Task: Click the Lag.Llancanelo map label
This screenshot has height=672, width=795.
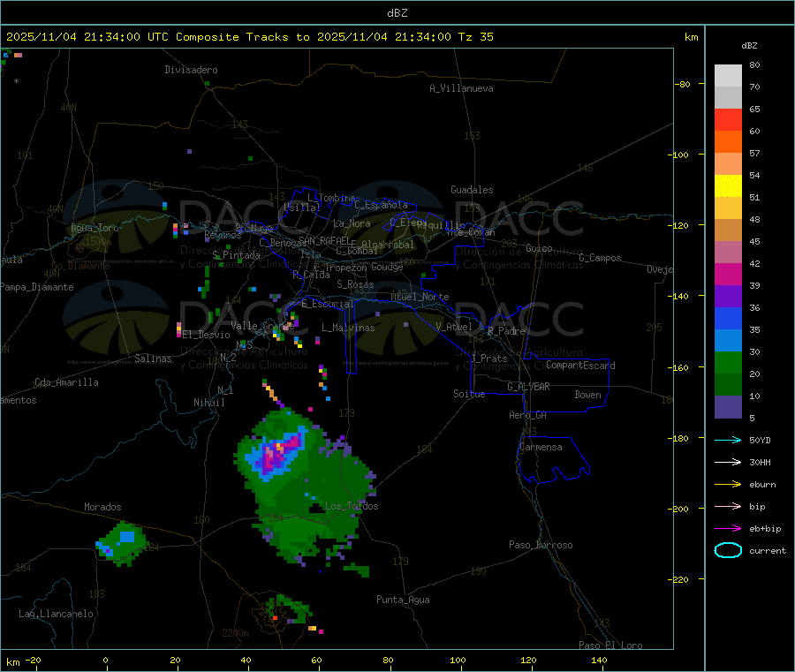Action: [56, 614]
